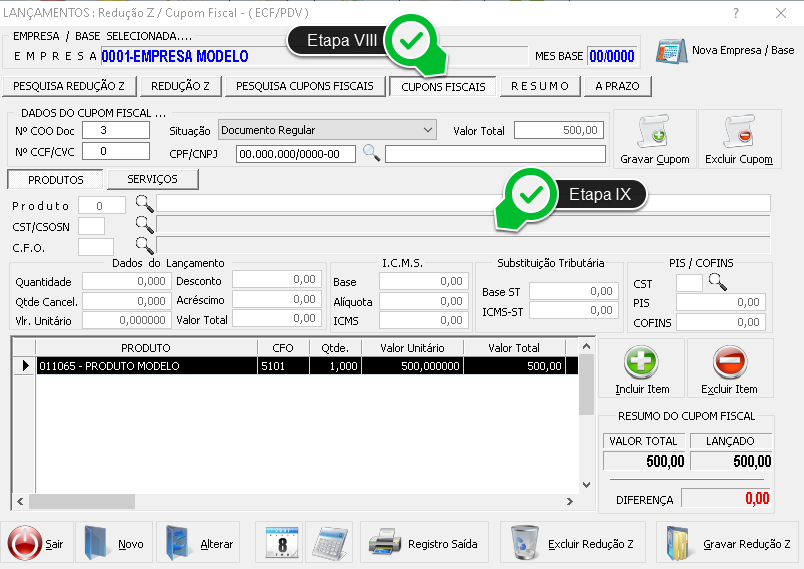Open the RESUMO tab
804x569 pixels.
539,86
